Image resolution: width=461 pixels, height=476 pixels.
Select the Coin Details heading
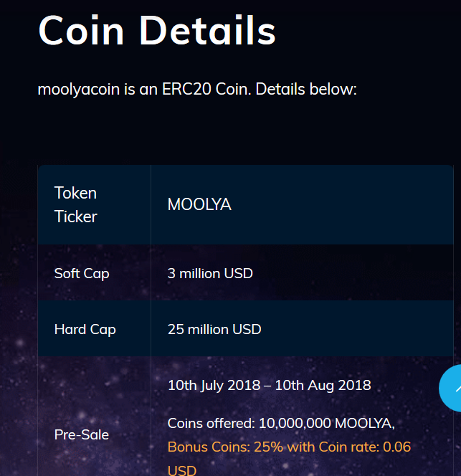click(x=157, y=31)
